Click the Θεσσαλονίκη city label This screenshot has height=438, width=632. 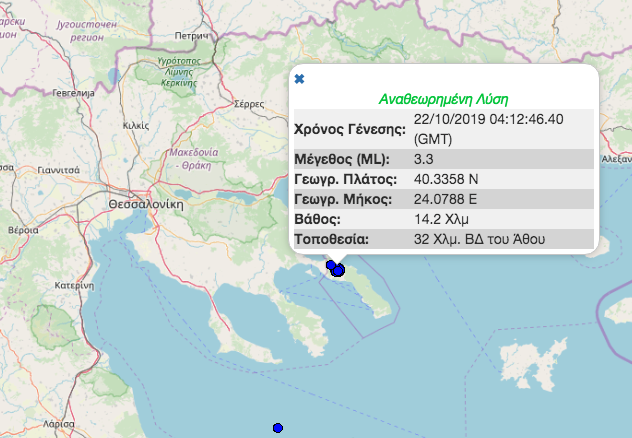click(145, 201)
